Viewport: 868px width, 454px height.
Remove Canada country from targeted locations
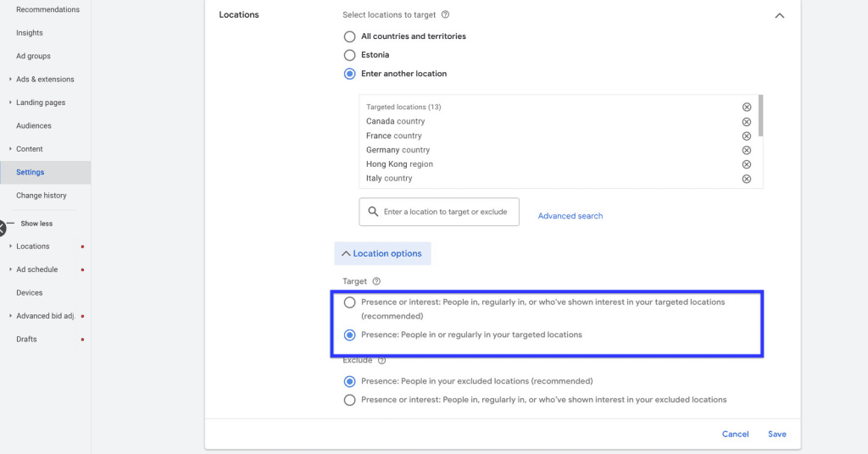click(746, 122)
